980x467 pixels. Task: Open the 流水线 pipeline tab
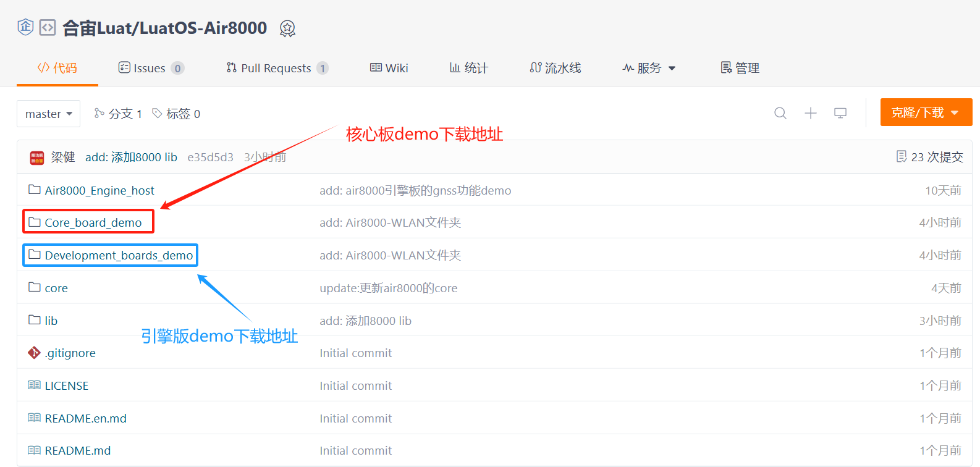coord(555,68)
